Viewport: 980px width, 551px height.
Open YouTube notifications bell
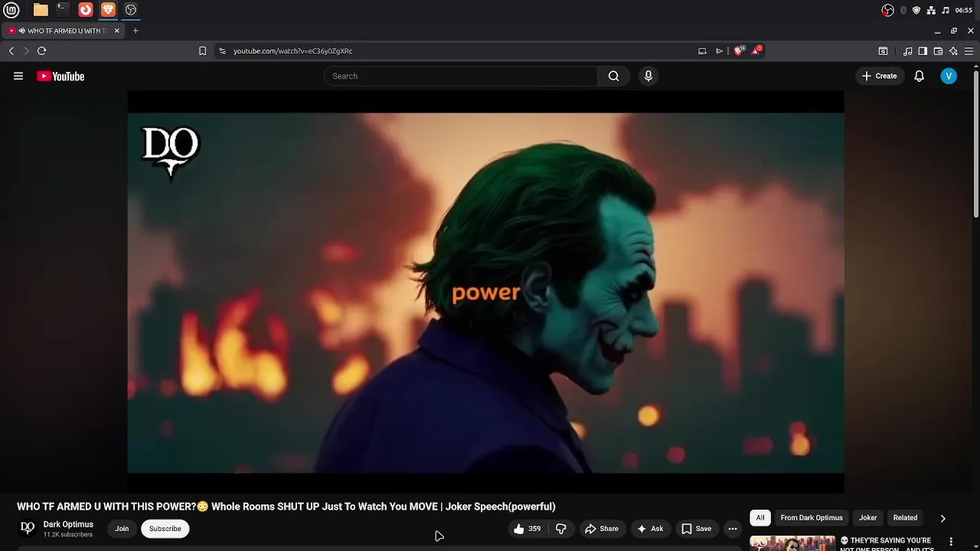(x=920, y=76)
